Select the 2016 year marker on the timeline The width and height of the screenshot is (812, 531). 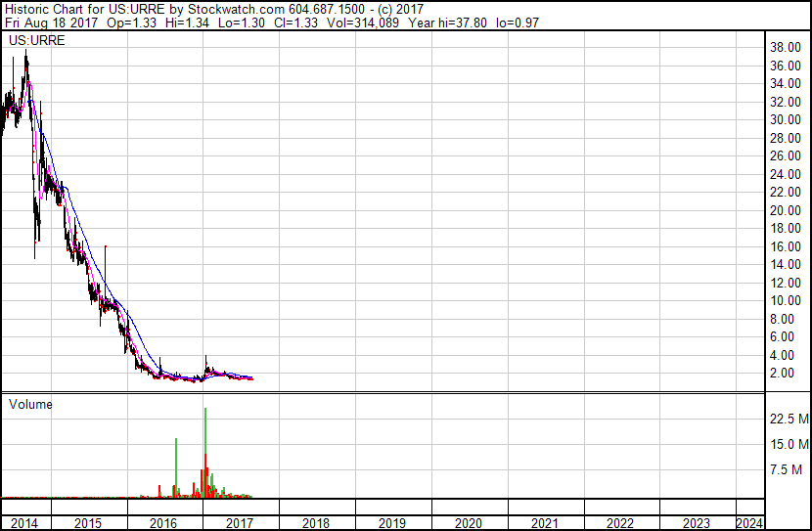pyautogui.click(x=164, y=523)
